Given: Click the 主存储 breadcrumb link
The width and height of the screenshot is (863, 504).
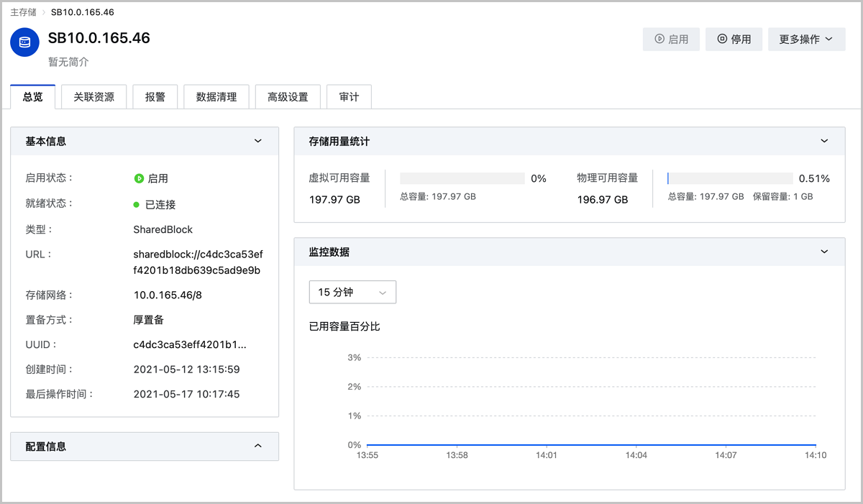Looking at the screenshot, I should [x=24, y=12].
